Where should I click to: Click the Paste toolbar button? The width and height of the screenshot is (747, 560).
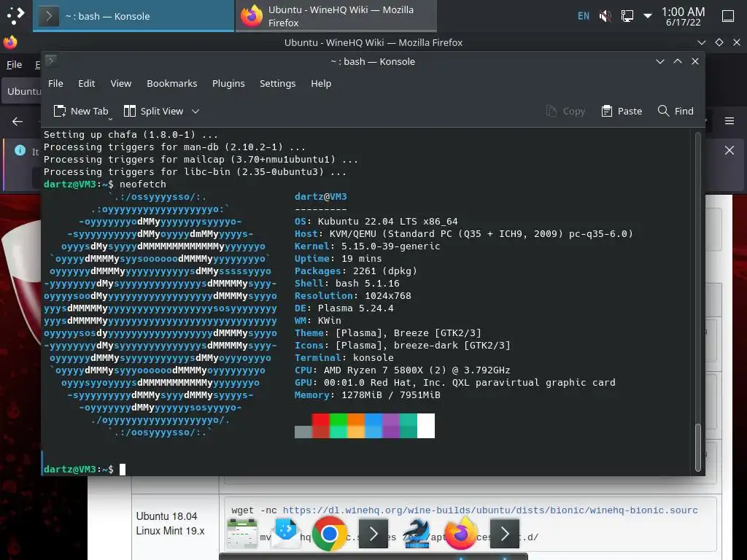point(622,111)
